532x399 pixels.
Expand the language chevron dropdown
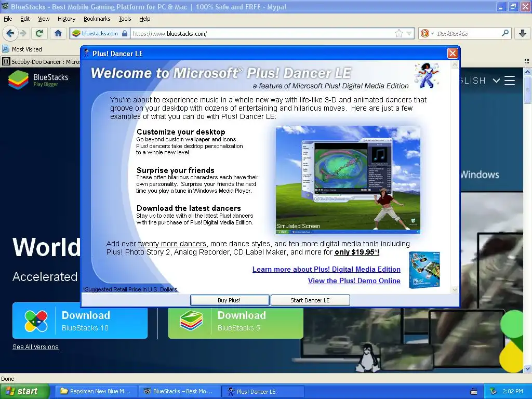(496, 81)
